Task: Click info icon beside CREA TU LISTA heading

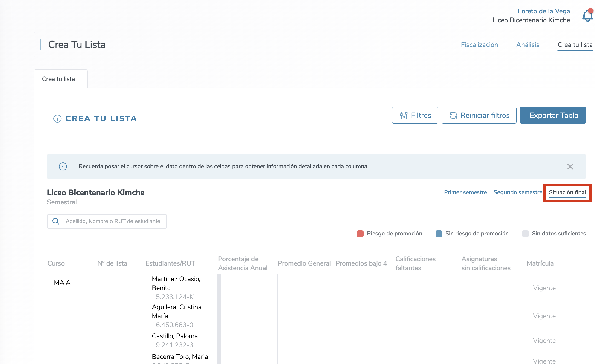Action: click(57, 118)
